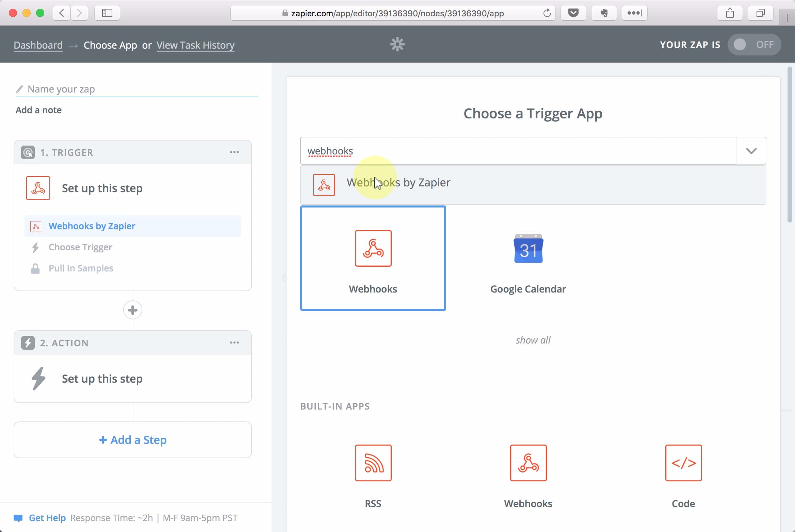Click the webhook icon beside Set up this step

click(x=38, y=188)
